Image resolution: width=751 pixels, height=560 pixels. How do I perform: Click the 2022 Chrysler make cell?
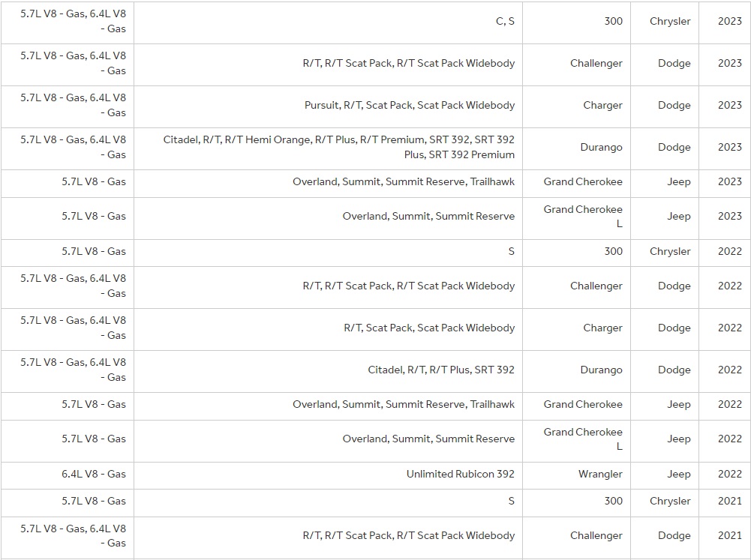click(x=670, y=251)
